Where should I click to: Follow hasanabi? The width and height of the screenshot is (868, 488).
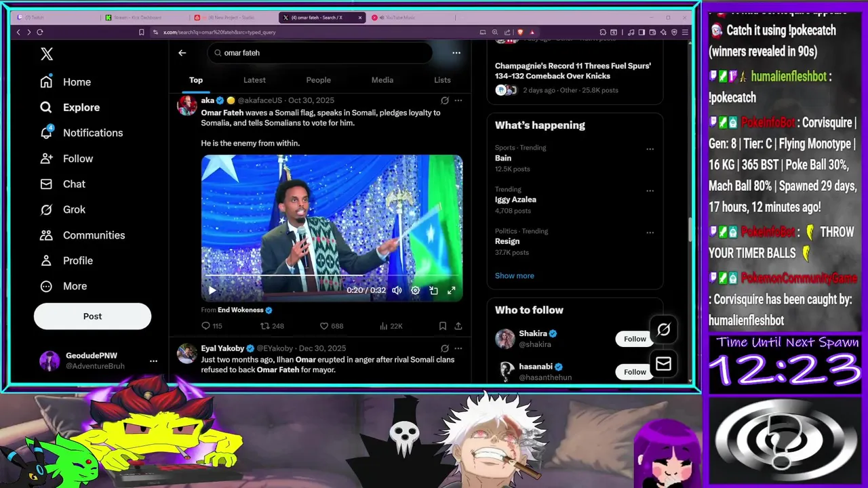[x=635, y=371]
